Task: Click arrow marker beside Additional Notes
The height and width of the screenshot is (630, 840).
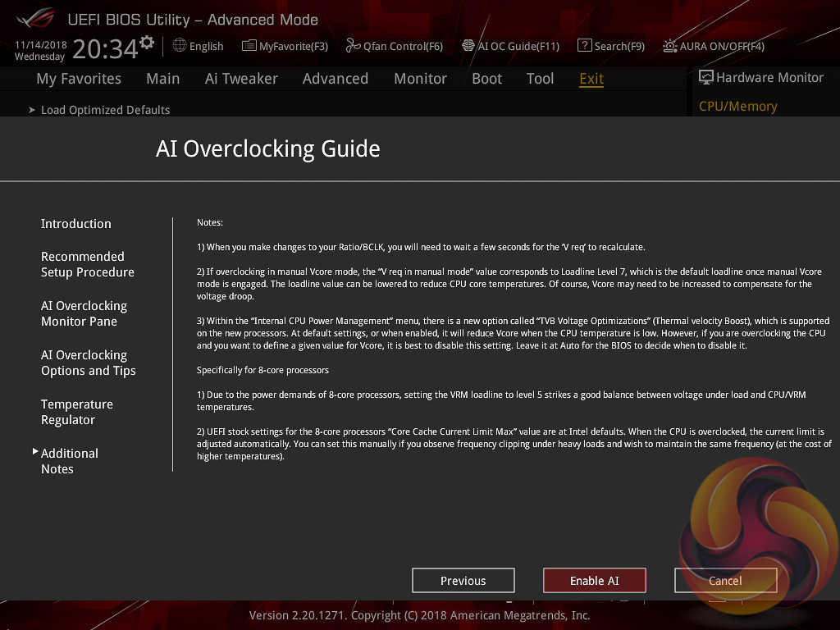Action: point(34,452)
